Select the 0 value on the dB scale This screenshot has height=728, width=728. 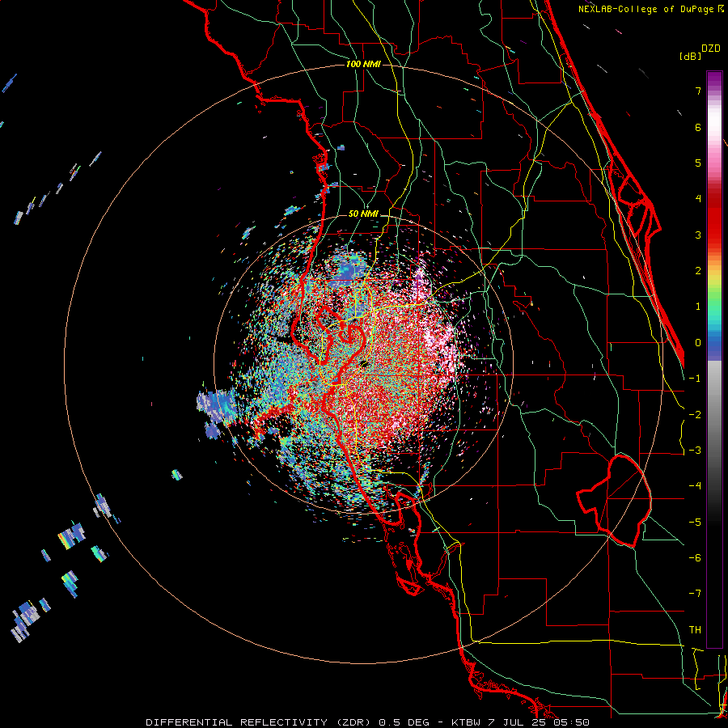(698, 343)
